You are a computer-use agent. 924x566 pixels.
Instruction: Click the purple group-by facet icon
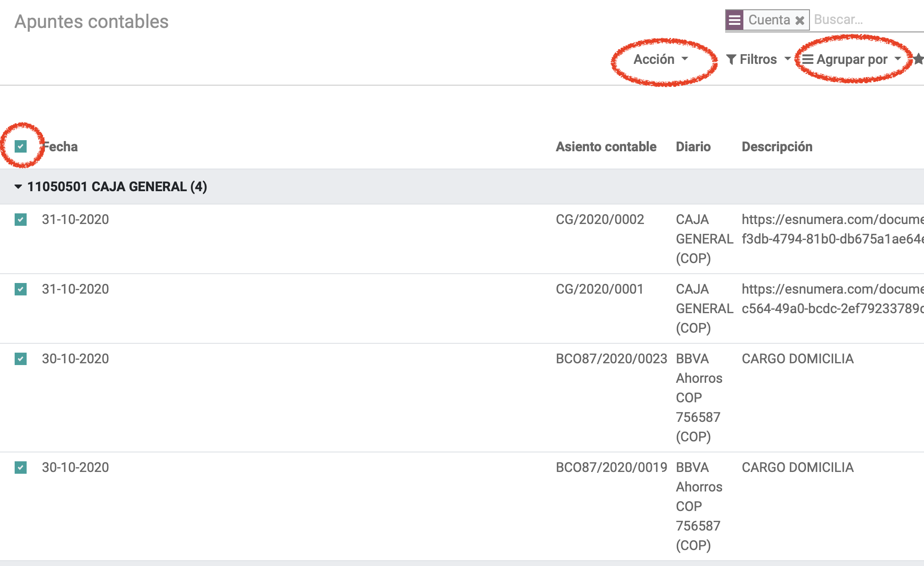pos(734,20)
